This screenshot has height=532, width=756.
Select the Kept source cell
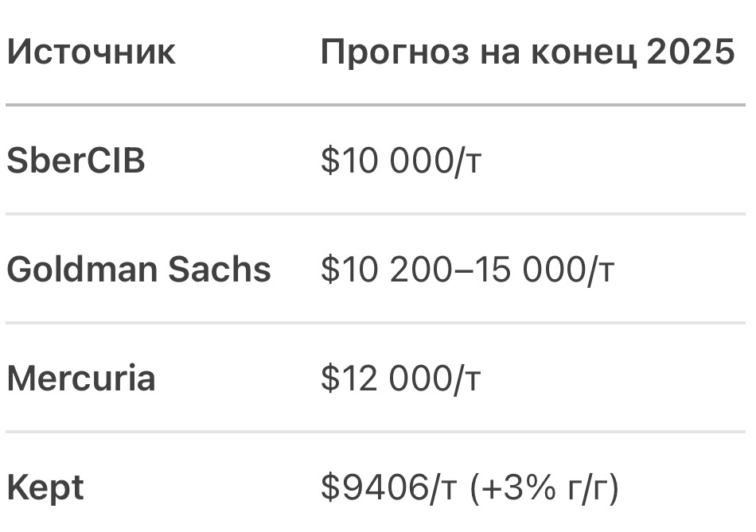pyautogui.click(x=45, y=487)
